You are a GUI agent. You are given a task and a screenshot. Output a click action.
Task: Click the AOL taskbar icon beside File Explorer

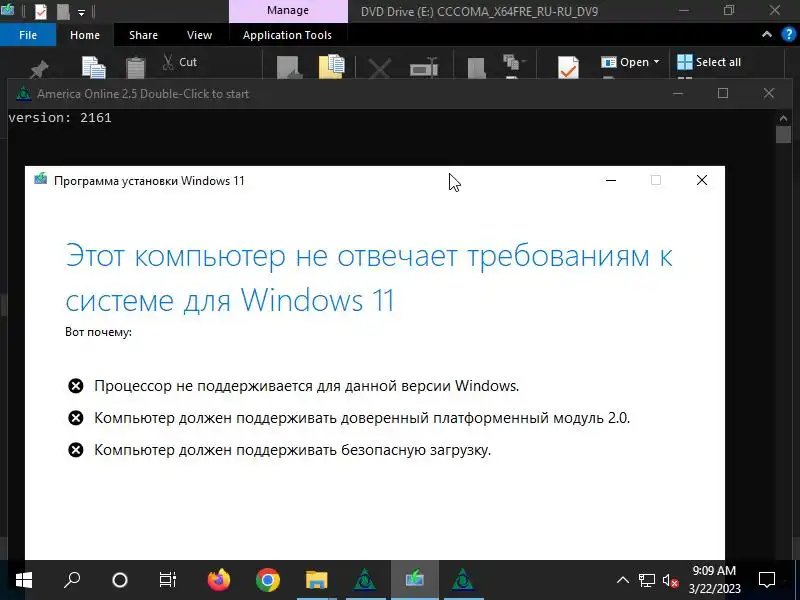tap(365, 580)
